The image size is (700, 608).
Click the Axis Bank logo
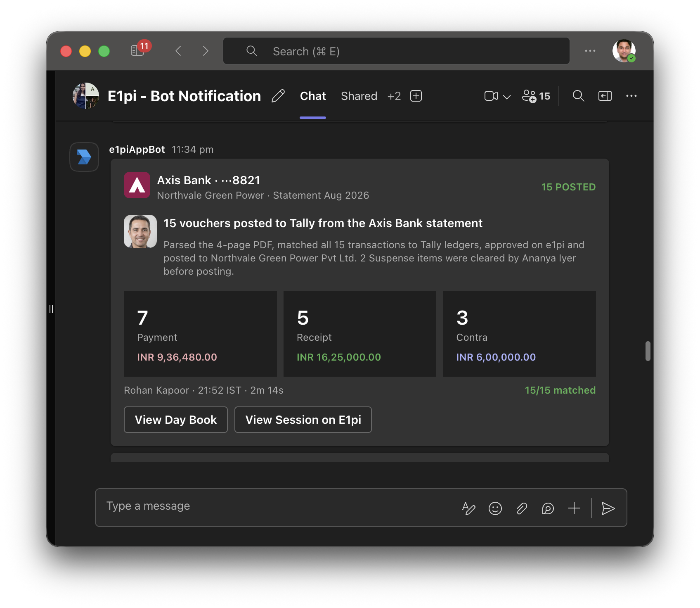pos(137,185)
